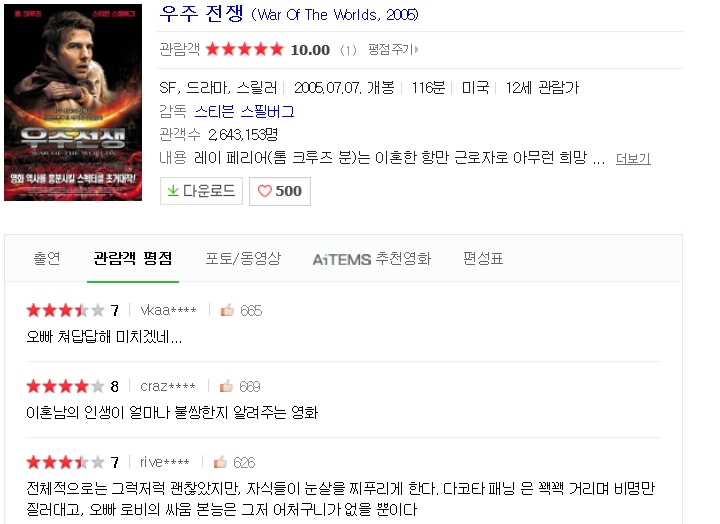Open director 스티븐 스필버그 link
720x524 pixels.
(x=244, y=111)
